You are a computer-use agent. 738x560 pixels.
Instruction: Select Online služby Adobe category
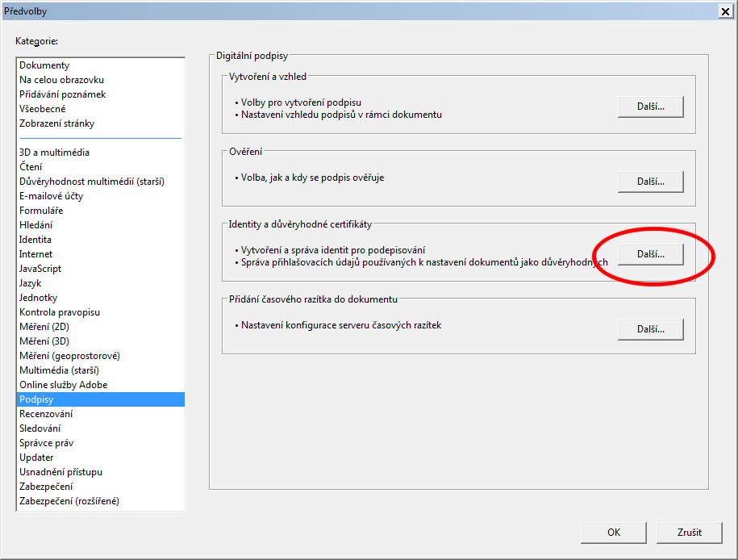[x=63, y=385]
